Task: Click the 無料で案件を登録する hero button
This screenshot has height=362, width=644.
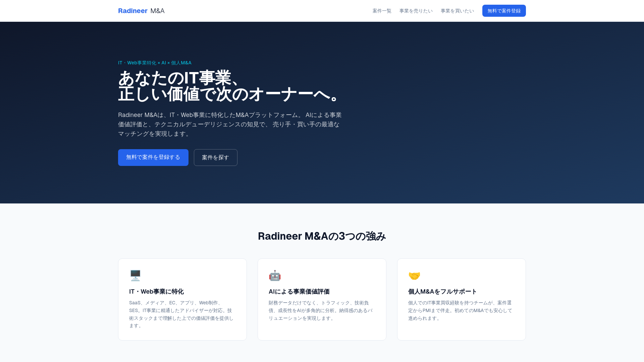Action: pyautogui.click(x=153, y=158)
